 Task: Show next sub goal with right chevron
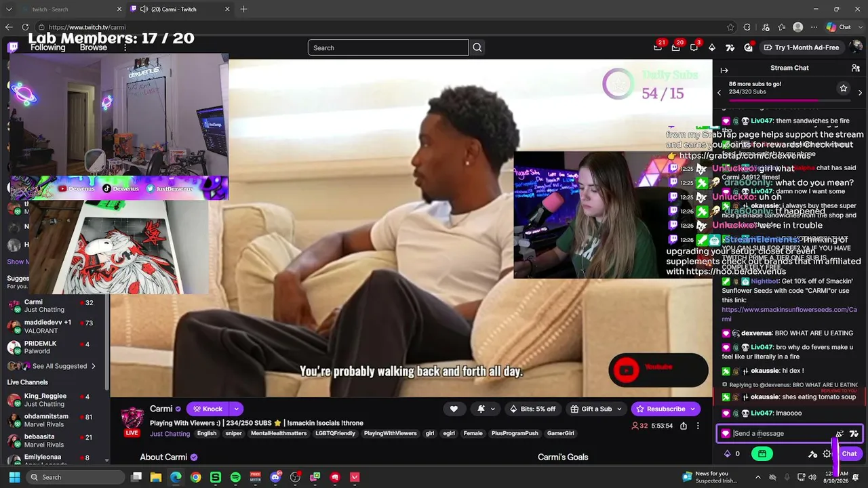[x=860, y=92]
